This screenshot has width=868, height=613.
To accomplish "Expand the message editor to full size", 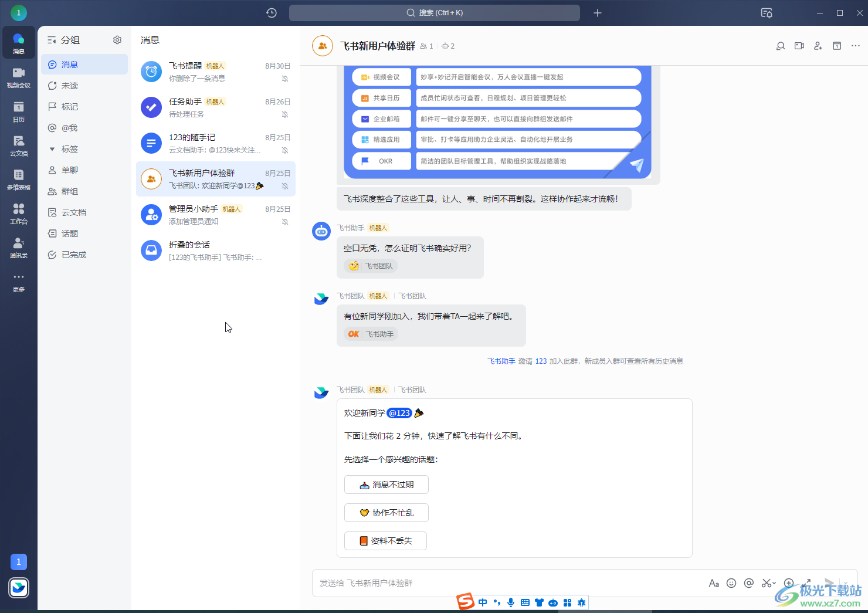I will coord(807,583).
